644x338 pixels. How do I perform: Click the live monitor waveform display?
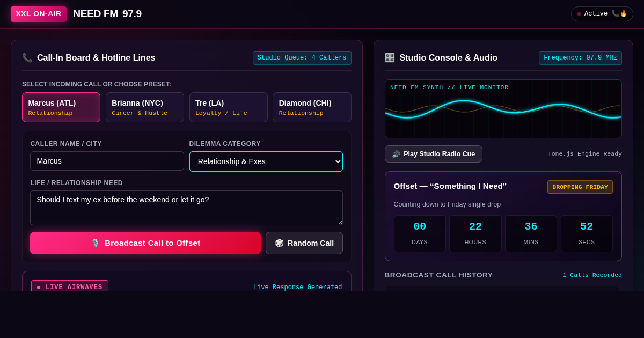pos(503,109)
